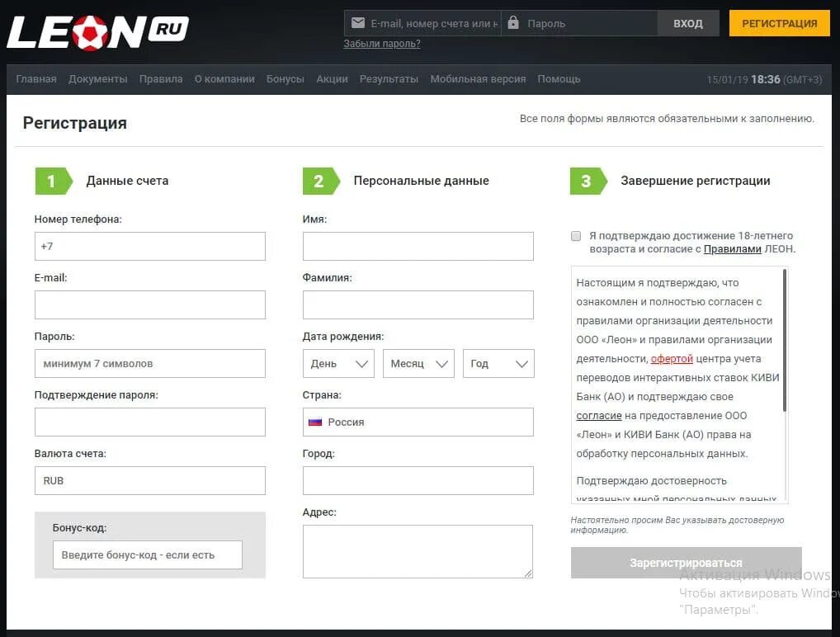Open the Страна country selector
Screen dimensions: 840x637
pos(418,422)
